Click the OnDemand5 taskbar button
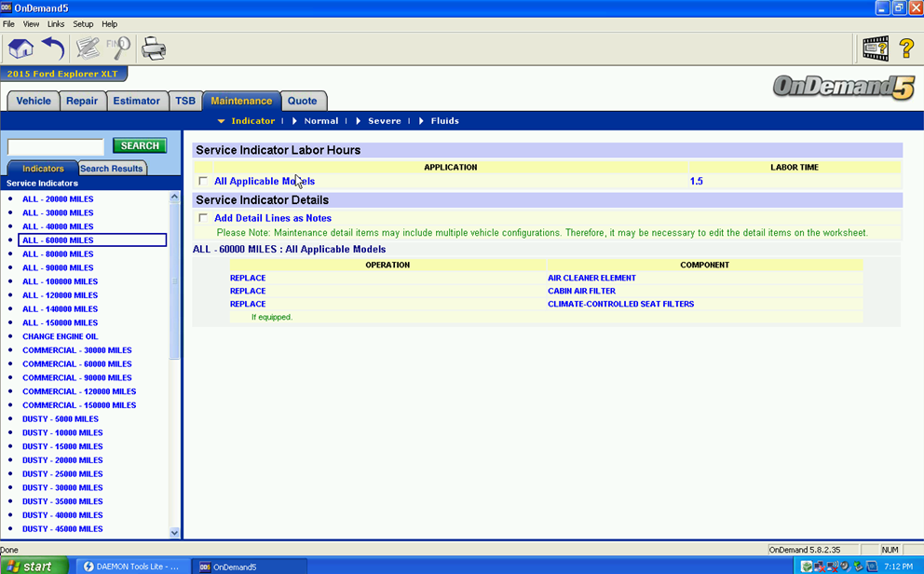Screen dimensions: 924x574 pyautogui.click(x=251, y=567)
